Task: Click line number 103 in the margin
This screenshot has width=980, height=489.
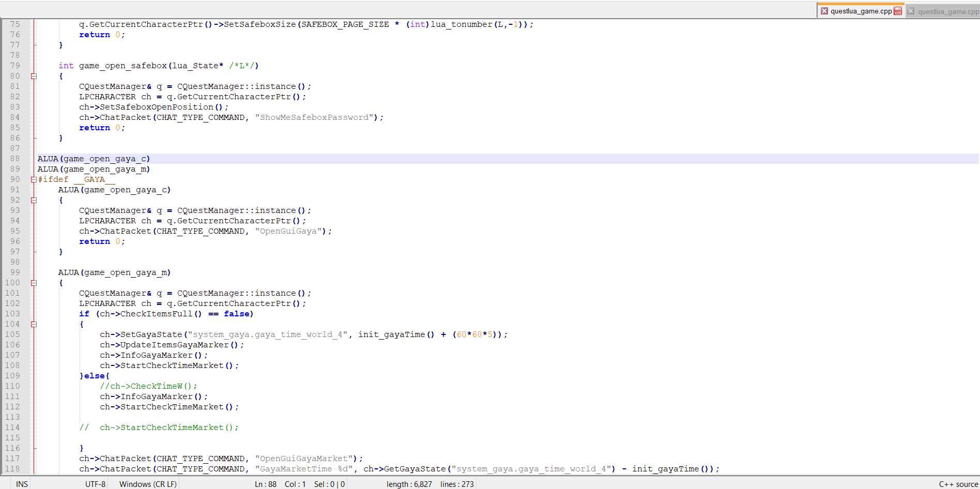Action: pyautogui.click(x=12, y=314)
